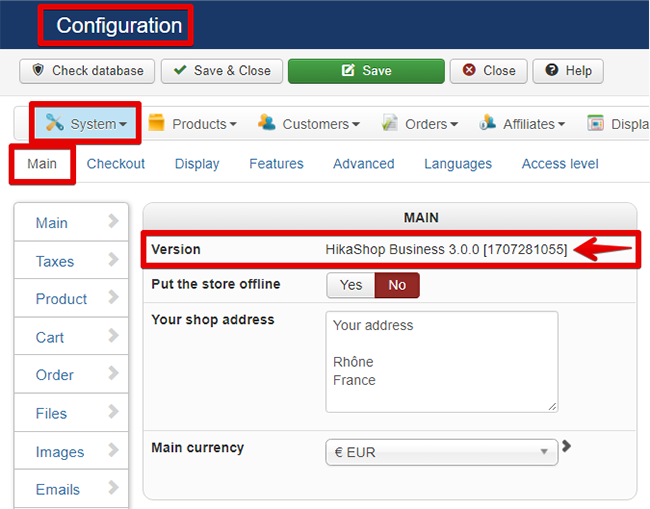Set store offline to Yes

[351, 285]
